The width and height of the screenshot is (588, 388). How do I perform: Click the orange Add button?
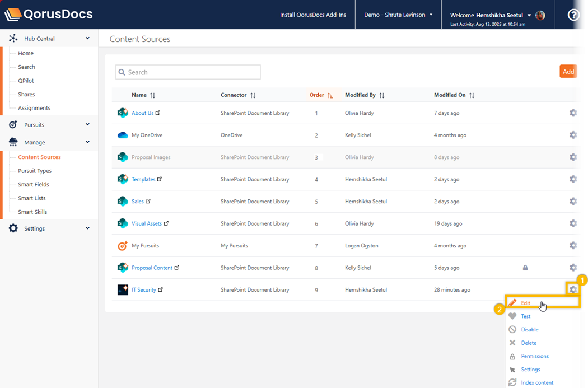[568, 72]
